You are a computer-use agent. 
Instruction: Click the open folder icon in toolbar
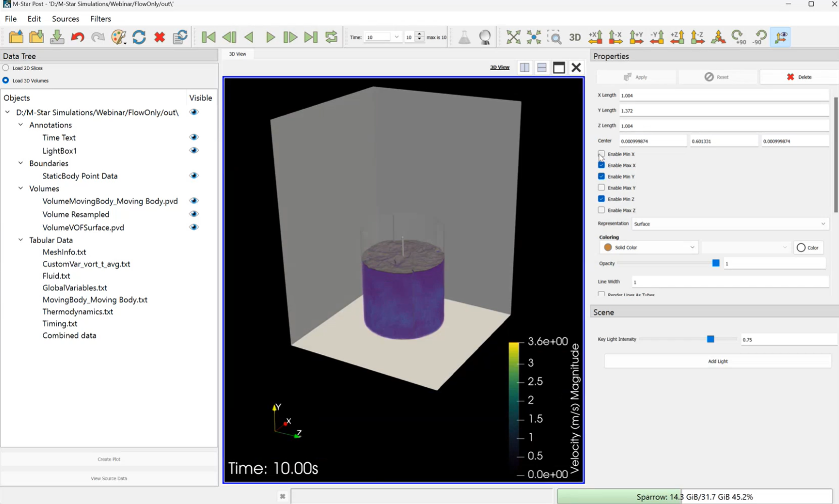pyautogui.click(x=16, y=37)
